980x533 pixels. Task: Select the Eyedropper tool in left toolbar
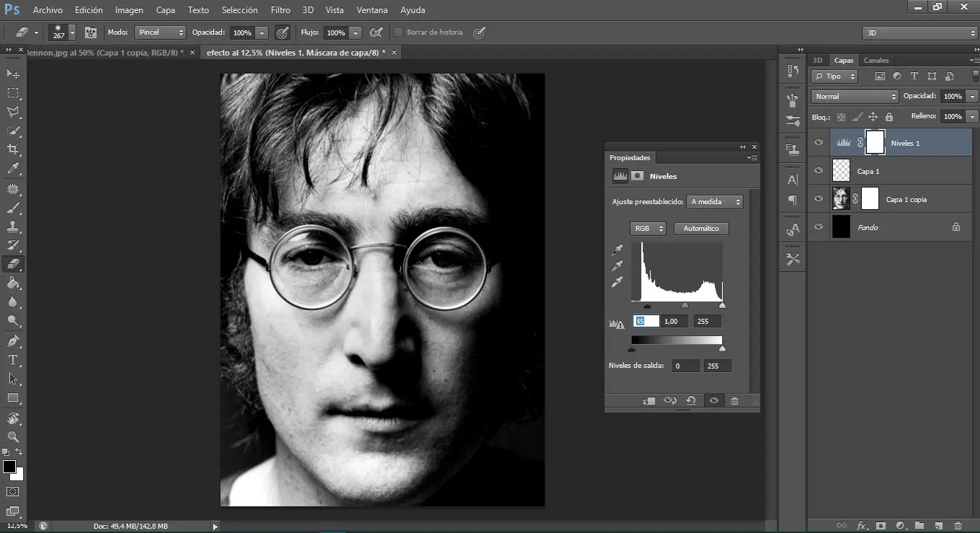pos(13,169)
